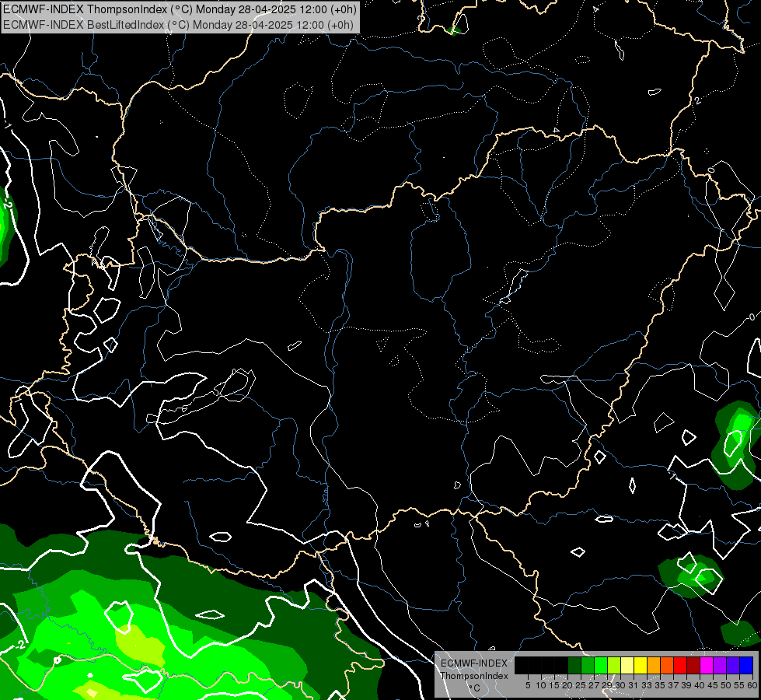Click the legend tick value 55
761x700 pixels.
(740, 685)
